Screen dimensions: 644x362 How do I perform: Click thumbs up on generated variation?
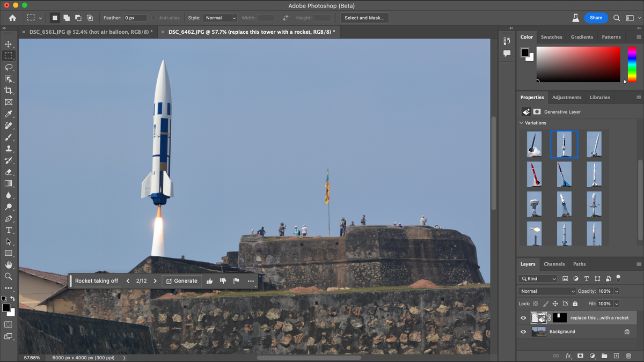click(209, 281)
